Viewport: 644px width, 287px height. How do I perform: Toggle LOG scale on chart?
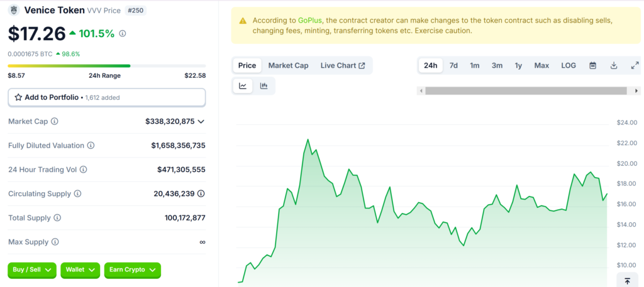568,65
